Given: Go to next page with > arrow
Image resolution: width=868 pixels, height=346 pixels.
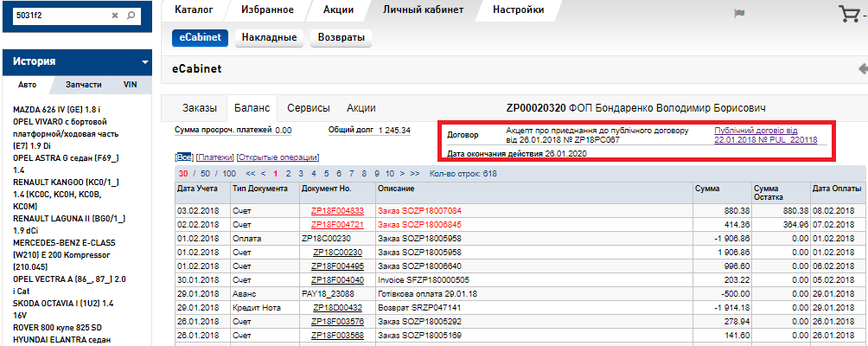Looking at the screenshot, I should click(x=401, y=173).
